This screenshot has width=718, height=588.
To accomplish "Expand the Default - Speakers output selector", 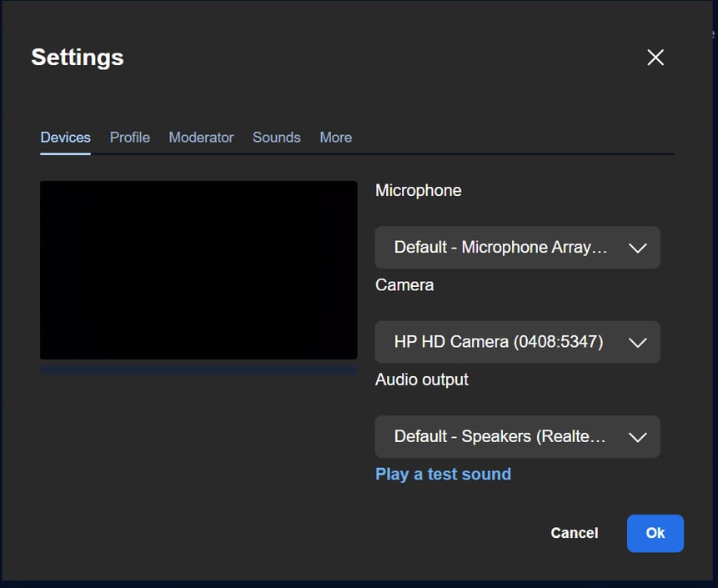I will [x=500, y=437].
